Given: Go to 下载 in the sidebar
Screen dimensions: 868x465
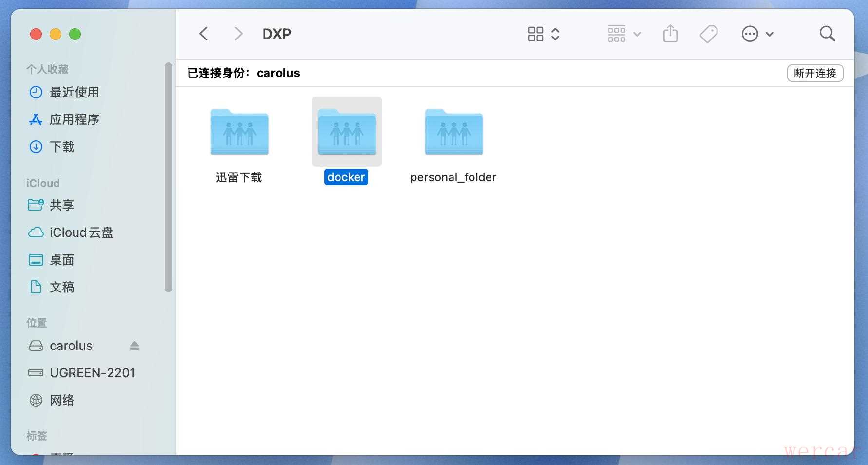Looking at the screenshot, I should point(62,147).
